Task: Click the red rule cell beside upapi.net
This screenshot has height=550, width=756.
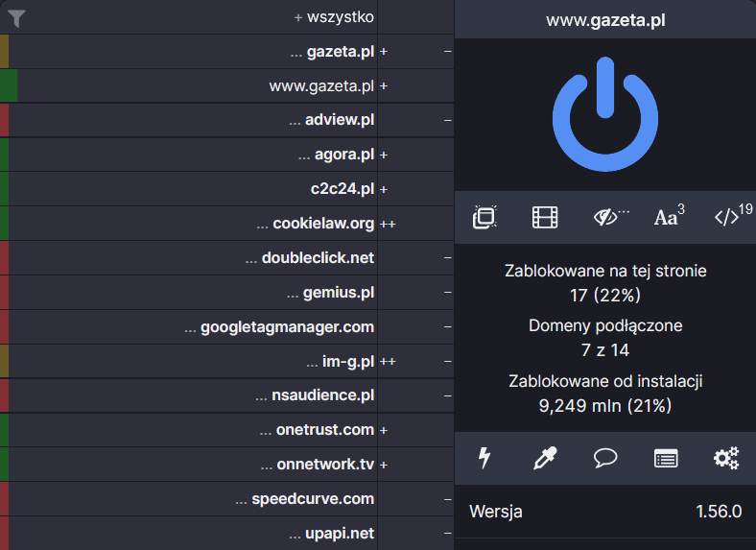Action: [5, 533]
